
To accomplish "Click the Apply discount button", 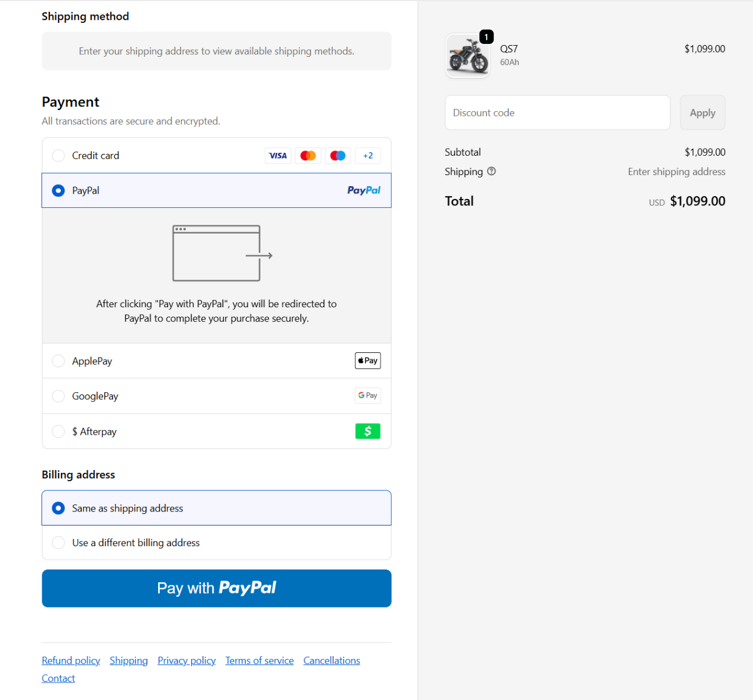I will click(702, 113).
